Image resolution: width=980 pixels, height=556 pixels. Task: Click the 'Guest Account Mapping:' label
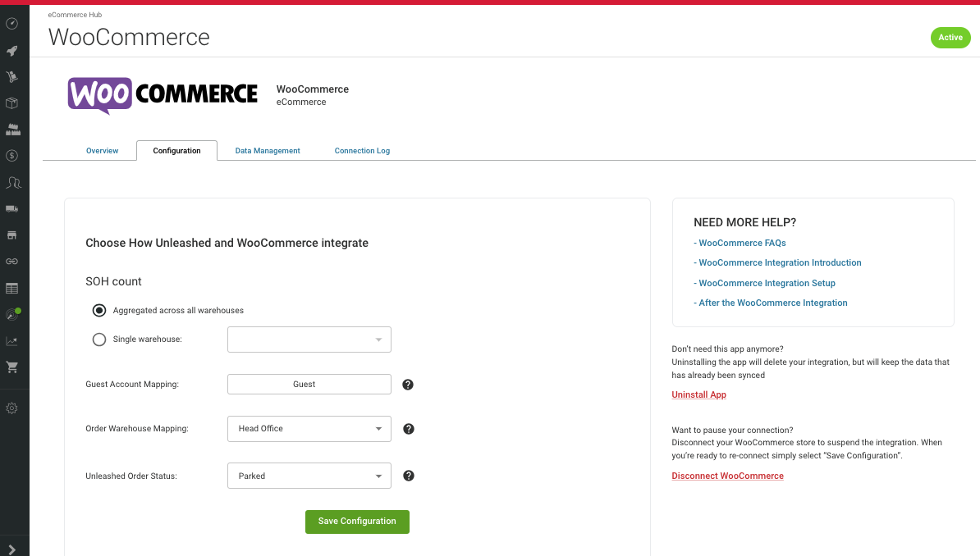pos(132,385)
